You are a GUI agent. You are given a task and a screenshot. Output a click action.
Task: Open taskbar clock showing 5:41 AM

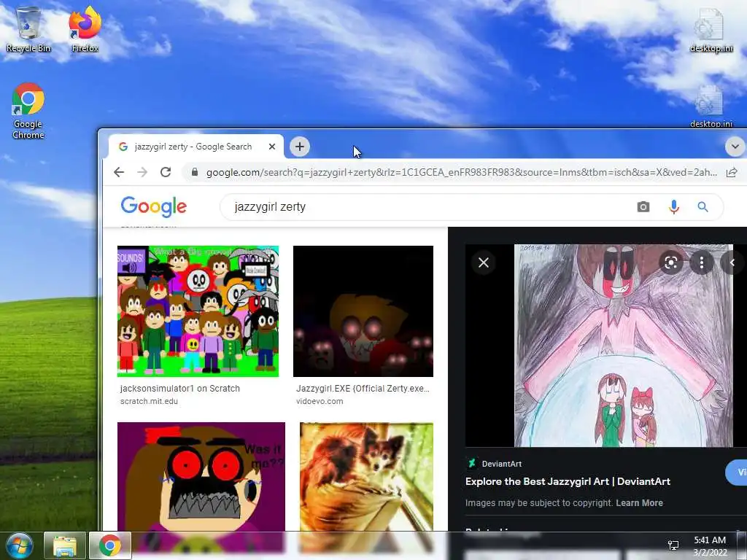710,546
